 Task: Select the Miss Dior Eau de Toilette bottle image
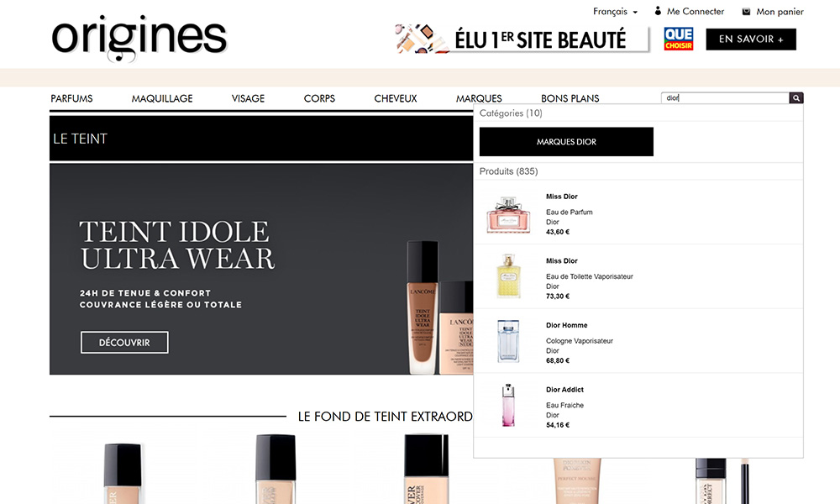508,277
